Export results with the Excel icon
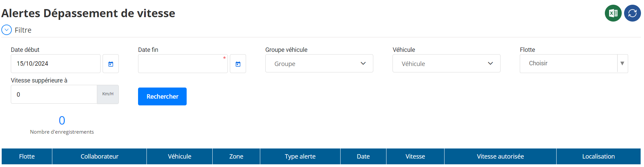644x167 pixels. (x=613, y=13)
